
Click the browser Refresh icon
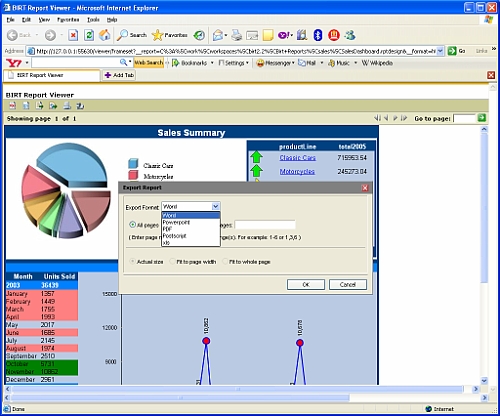[x=89, y=35]
